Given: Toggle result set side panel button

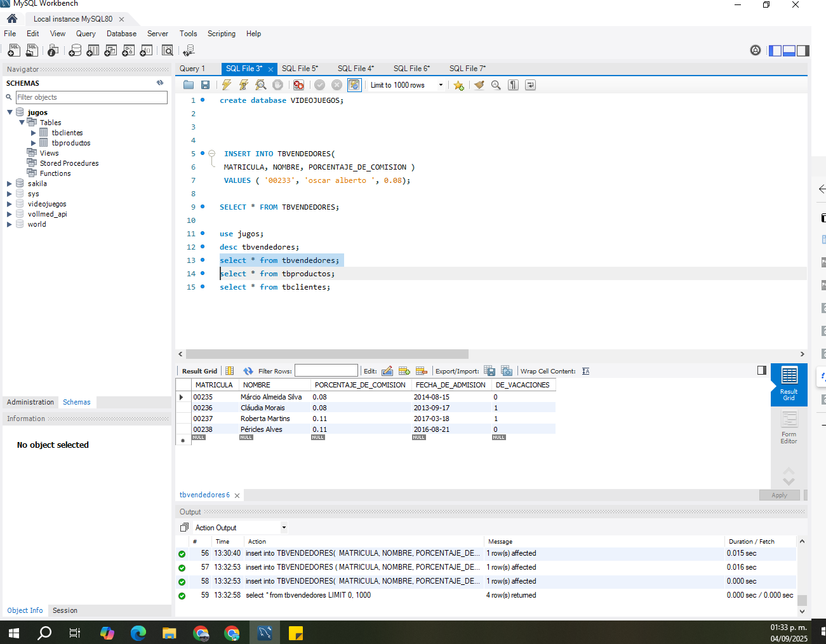Looking at the screenshot, I should pos(762,370).
